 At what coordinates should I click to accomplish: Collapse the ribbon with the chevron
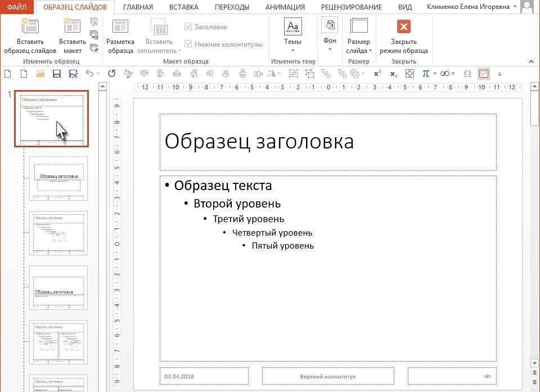[531, 61]
